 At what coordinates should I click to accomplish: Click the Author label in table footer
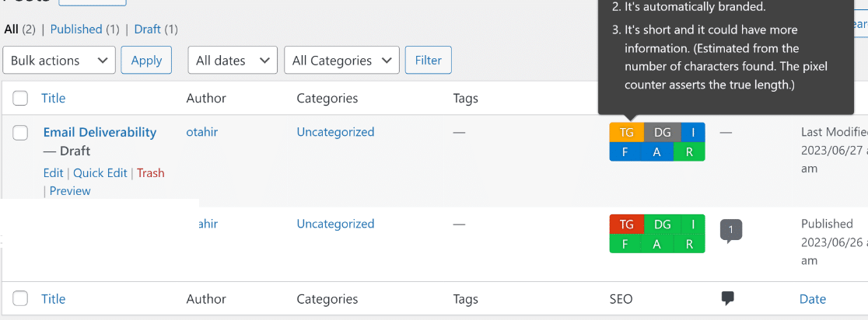(x=206, y=299)
